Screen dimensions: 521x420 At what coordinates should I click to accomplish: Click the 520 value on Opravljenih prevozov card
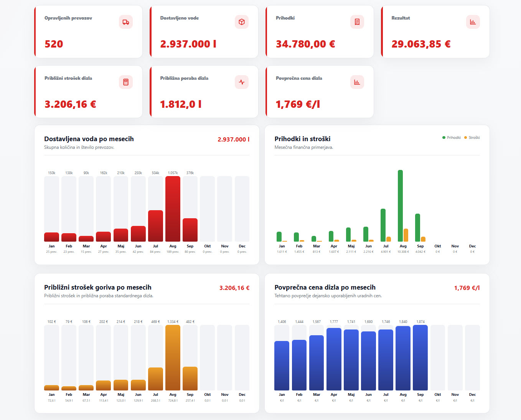(54, 44)
